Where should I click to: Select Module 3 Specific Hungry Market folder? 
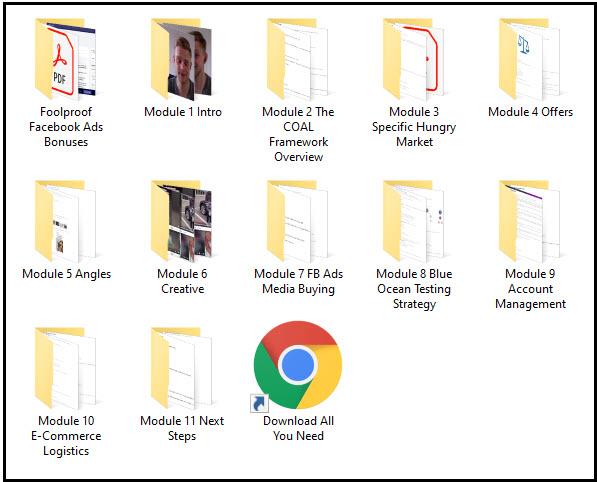point(414,59)
